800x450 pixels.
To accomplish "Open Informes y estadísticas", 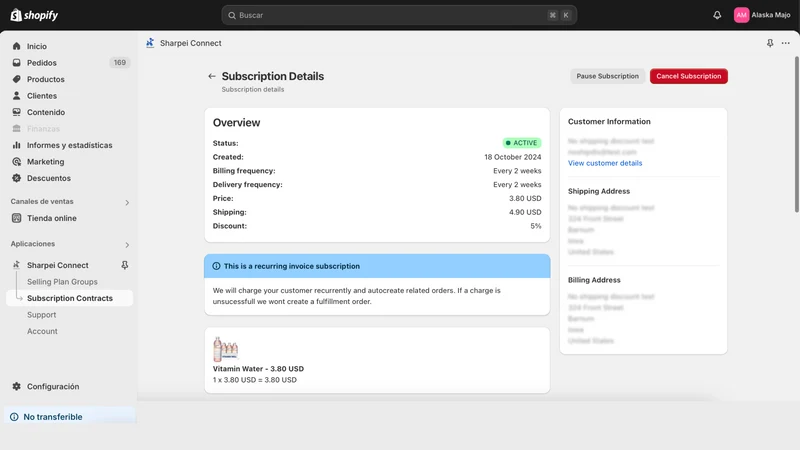I will pyautogui.click(x=69, y=145).
